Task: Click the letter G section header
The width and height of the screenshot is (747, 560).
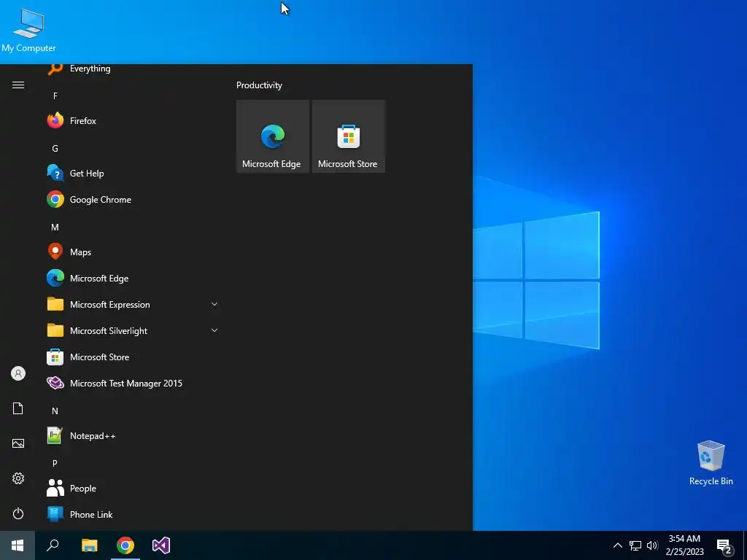Action: (55, 149)
